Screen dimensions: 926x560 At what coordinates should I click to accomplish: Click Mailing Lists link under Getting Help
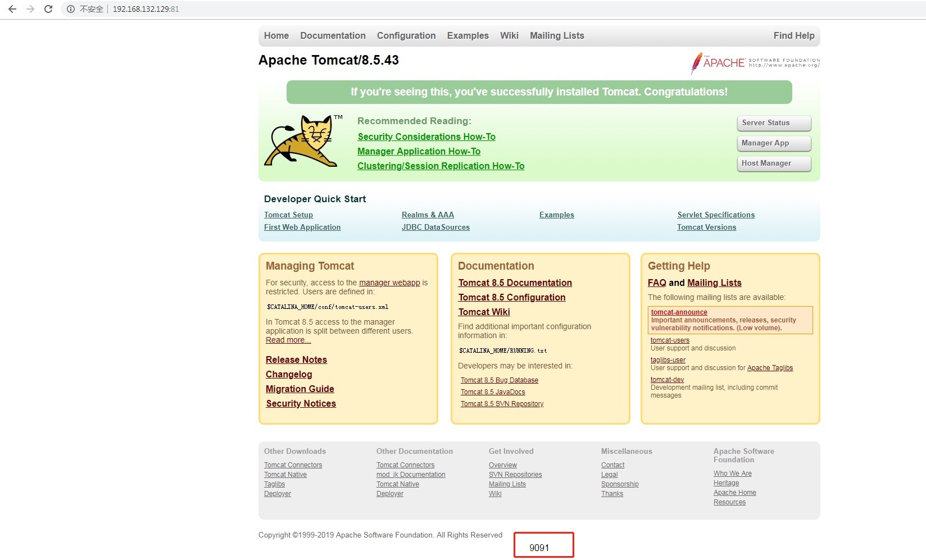point(714,283)
